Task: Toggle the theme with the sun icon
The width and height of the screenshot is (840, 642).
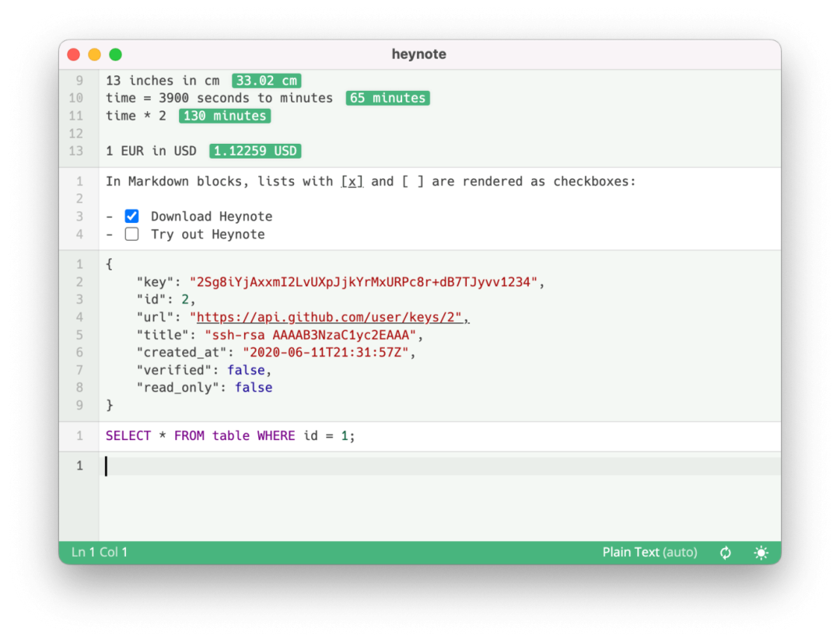Action: click(761, 553)
